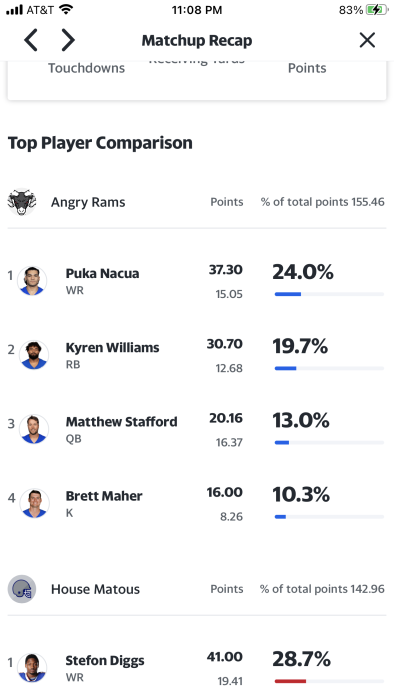Go to previous matchup with left chevron

30,40
